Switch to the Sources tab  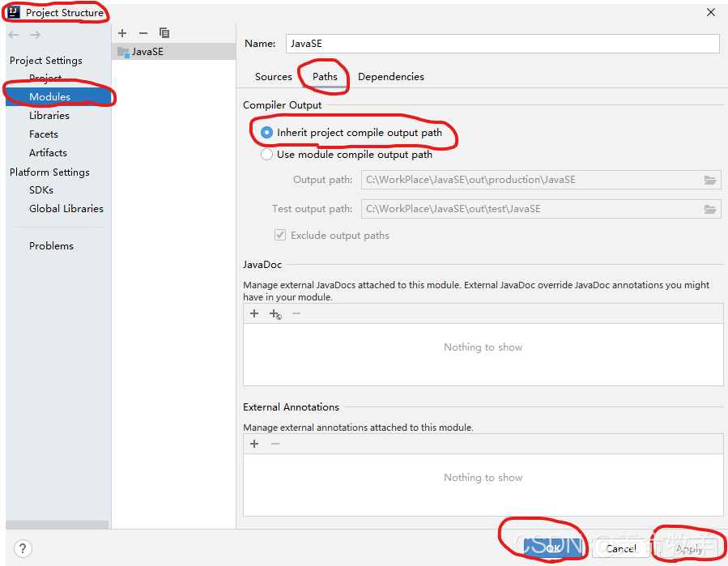click(274, 77)
